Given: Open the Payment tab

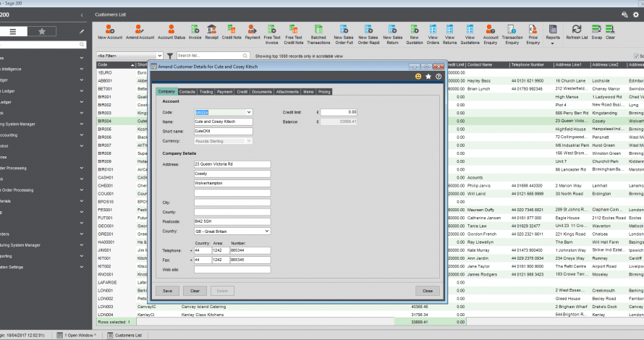Looking at the screenshot, I should 224,92.
